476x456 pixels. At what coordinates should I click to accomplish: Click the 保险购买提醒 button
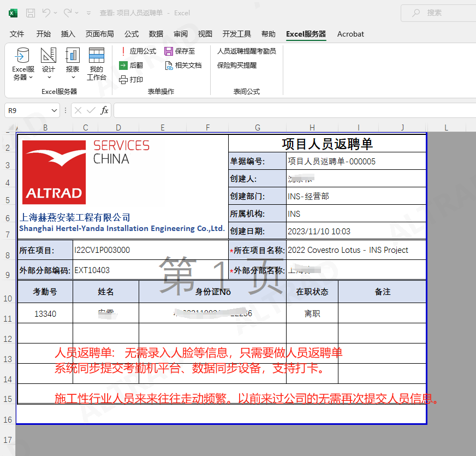pos(236,66)
